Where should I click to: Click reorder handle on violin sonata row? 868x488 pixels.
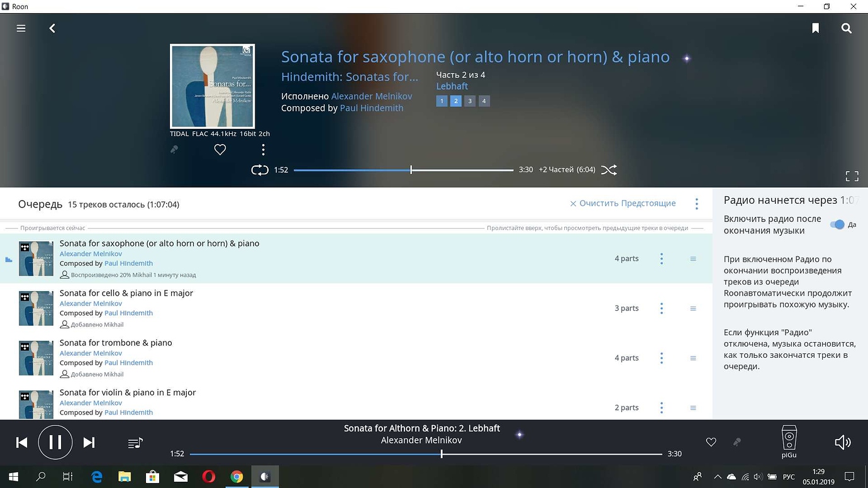pos(693,408)
